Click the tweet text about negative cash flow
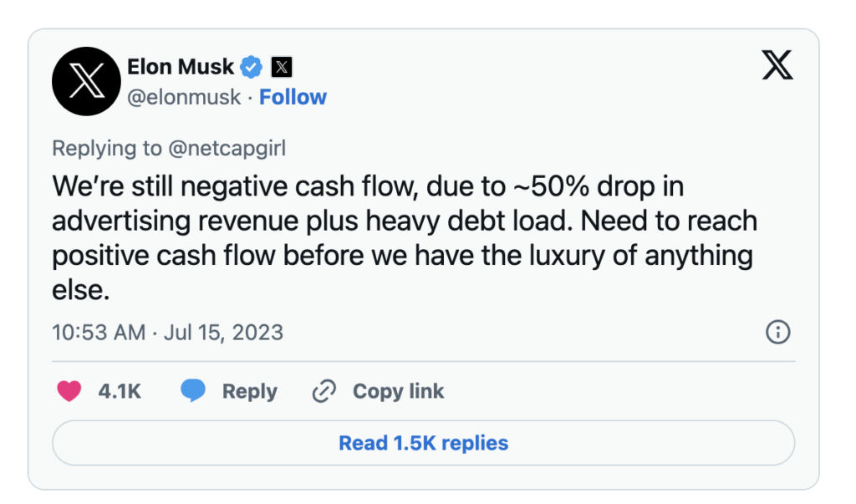The height and width of the screenshot is (504, 856). click(405, 238)
